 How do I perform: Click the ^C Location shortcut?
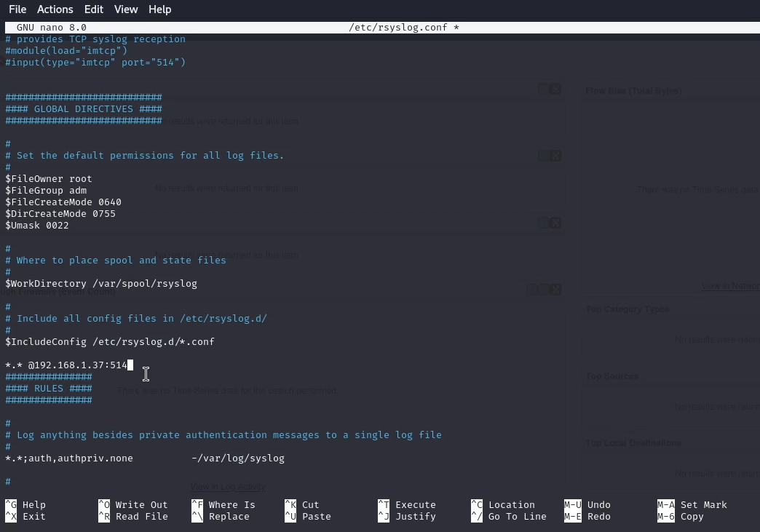click(x=502, y=505)
